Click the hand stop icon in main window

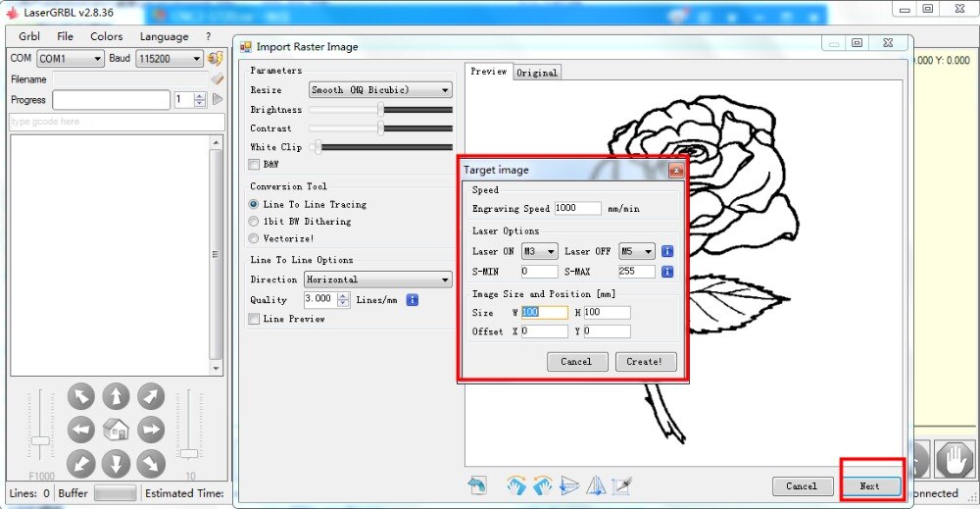[955, 462]
